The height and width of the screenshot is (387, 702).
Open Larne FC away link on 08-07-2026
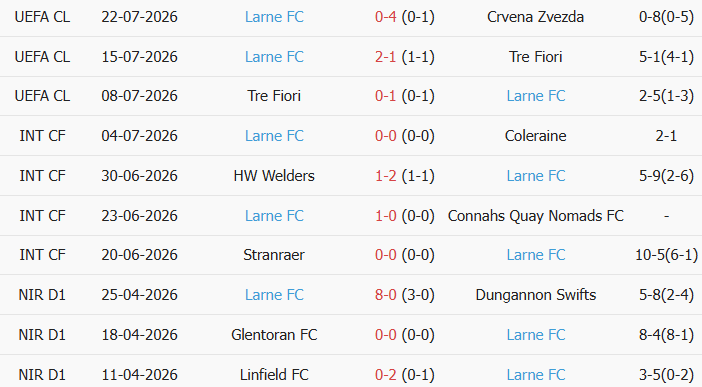(x=535, y=96)
